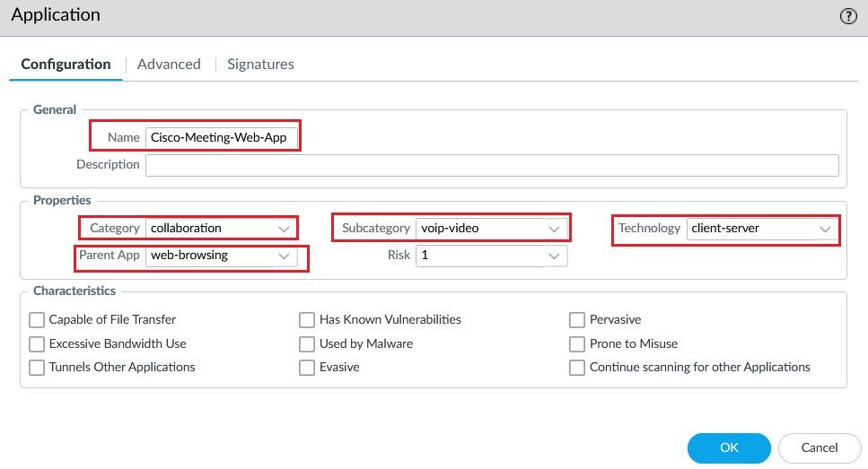Open the Subcategory dropdown
This screenshot has height=469, width=868.
pyautogui.click(x=492, y=229)
